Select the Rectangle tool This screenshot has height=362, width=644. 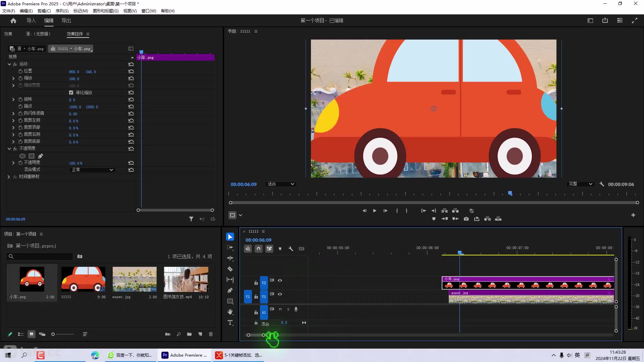230,301
